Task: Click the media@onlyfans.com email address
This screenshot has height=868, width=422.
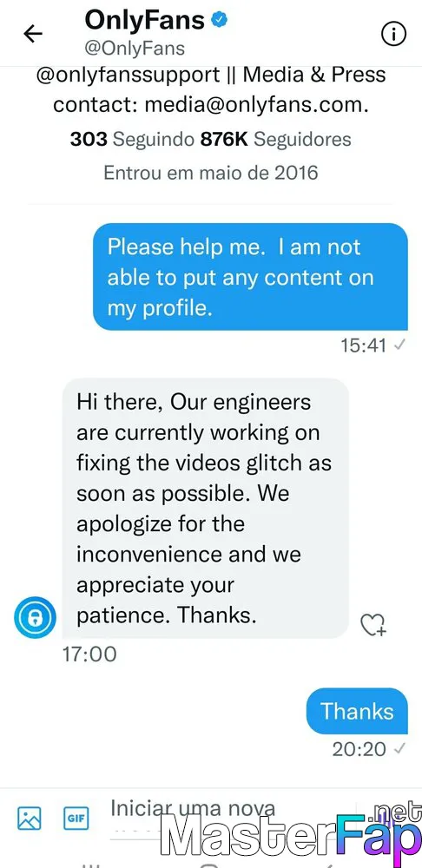Action: click(256, 105)
